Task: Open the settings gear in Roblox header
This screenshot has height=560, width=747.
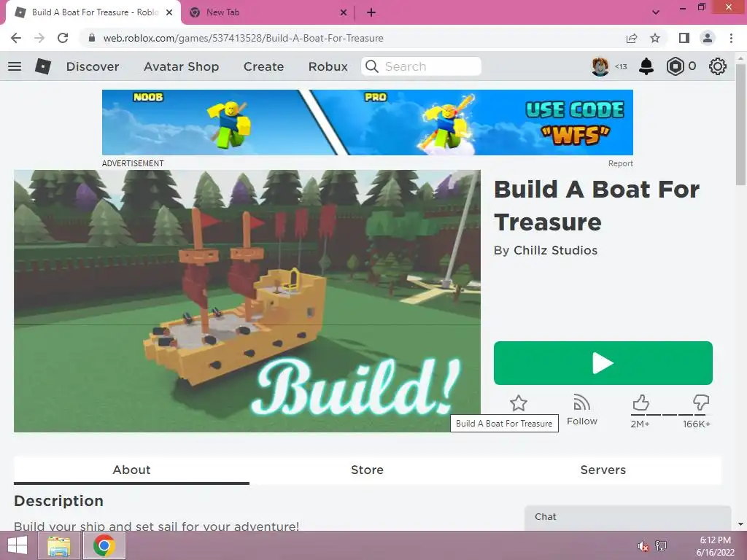Action: (x=718, y=66)
